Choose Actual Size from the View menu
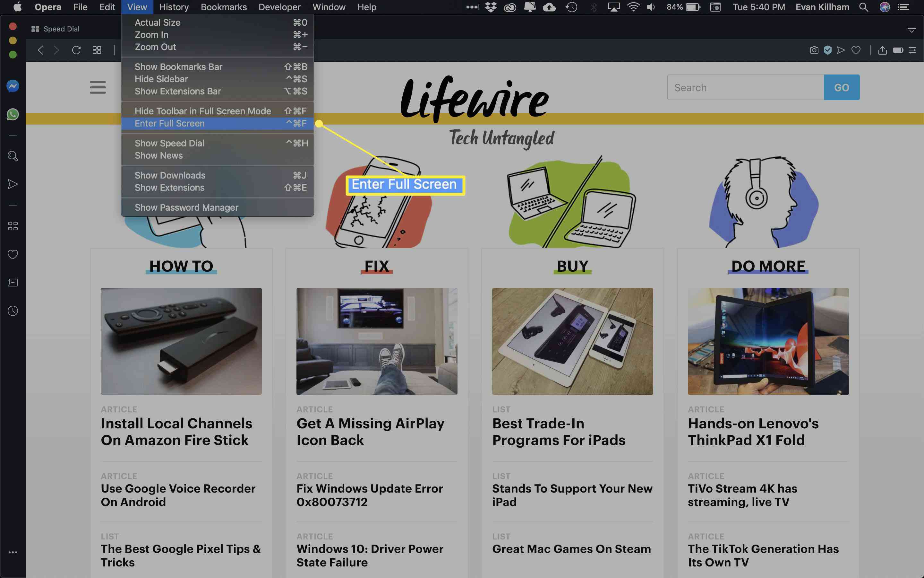The height and width of the screenshot is (578, 924). (217, 22)
